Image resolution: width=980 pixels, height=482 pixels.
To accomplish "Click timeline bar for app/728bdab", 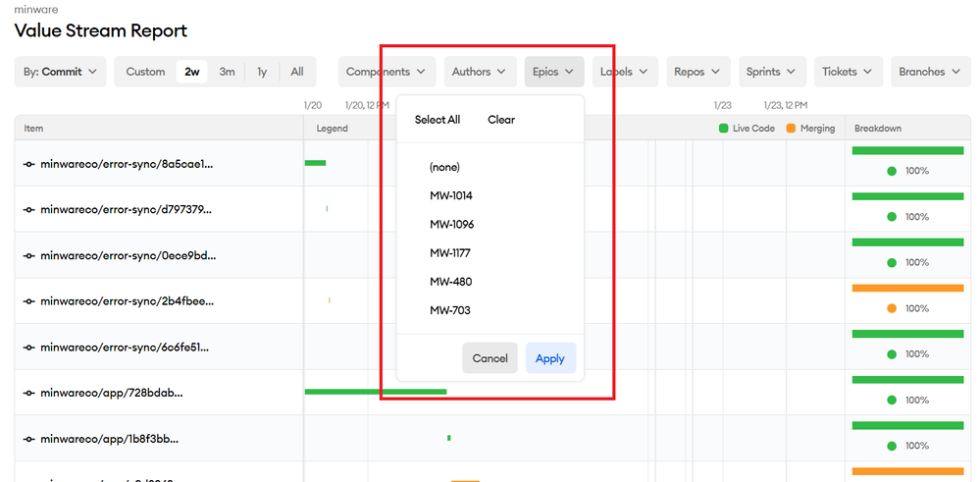I will [x=376, y=392].
